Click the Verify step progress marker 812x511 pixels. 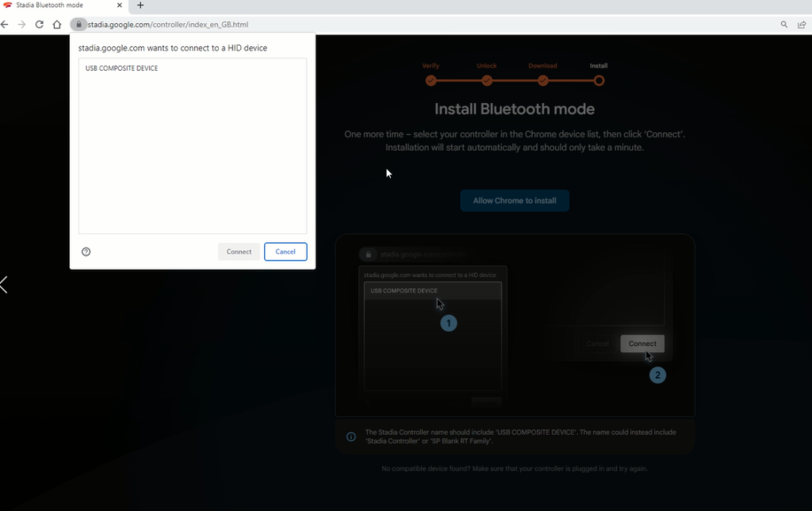pyautogui.click(x=431, y=80)
